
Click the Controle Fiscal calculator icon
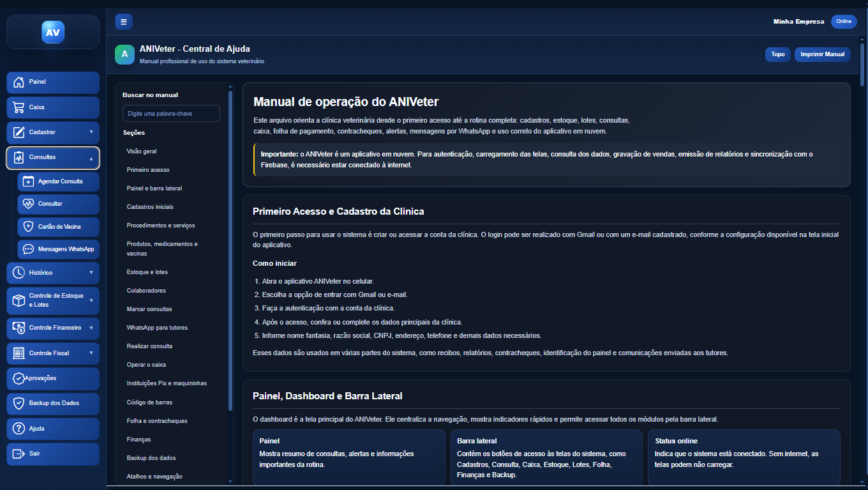click(x=19, y=353)
